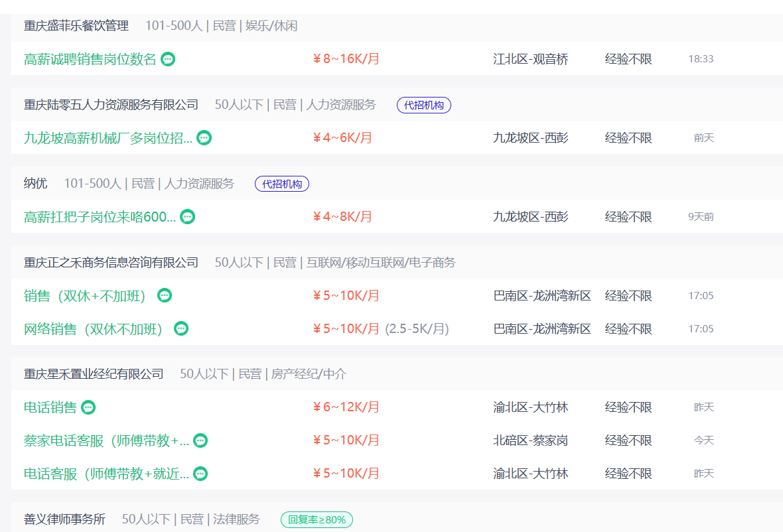
Task: View company 重庆星禾置业经纪有限公司
Action: (94, 374)
